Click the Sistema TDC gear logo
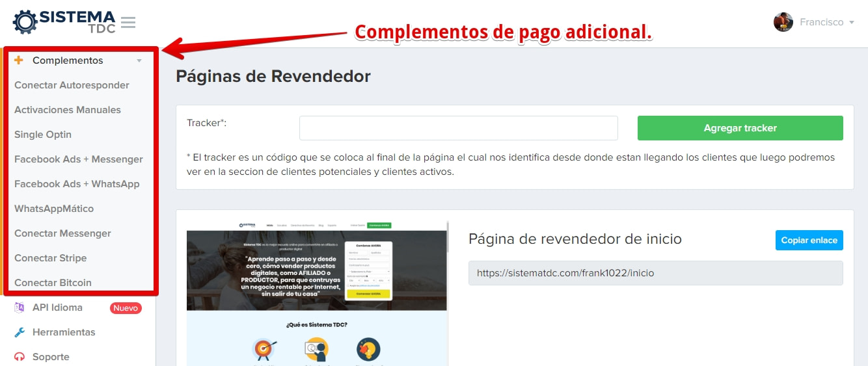 click(x=26, y=22)
